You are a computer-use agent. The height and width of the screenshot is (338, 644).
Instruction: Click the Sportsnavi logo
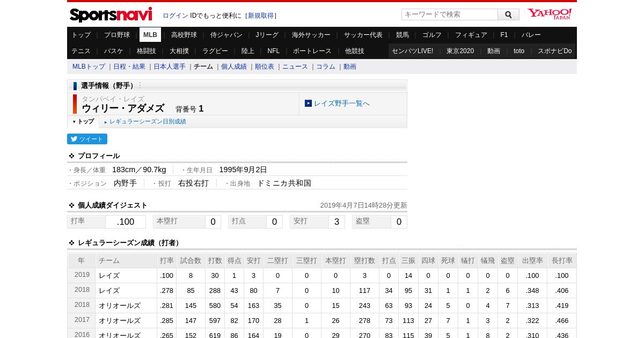pyautogui.click(x=111, y=14)
